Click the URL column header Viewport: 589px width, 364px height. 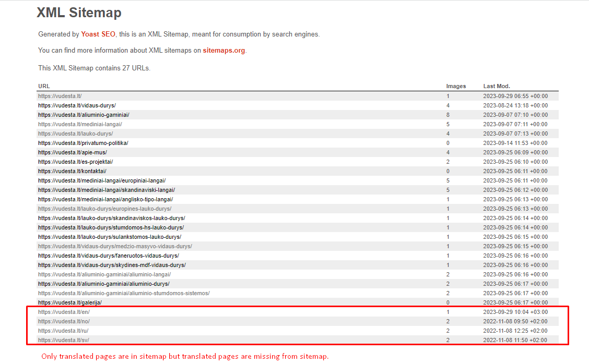coord(44,86)
